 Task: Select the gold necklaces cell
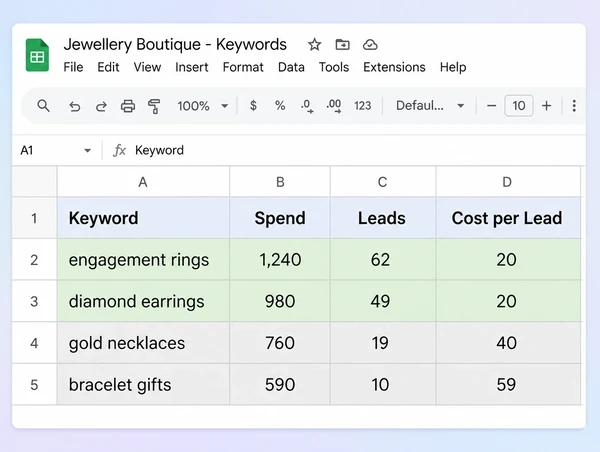tap(143, 343)
